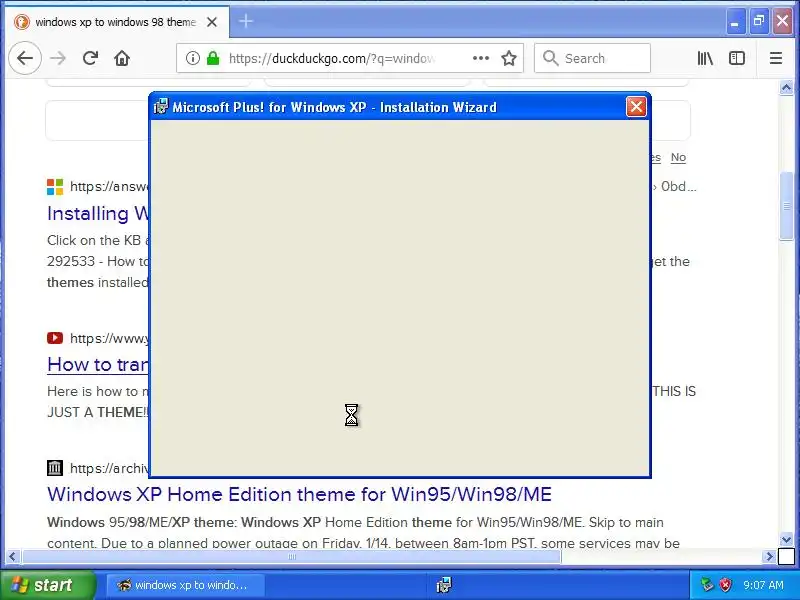Open the How to tran... YouTube result
800x600 pixels.
(x=98, y=364)
